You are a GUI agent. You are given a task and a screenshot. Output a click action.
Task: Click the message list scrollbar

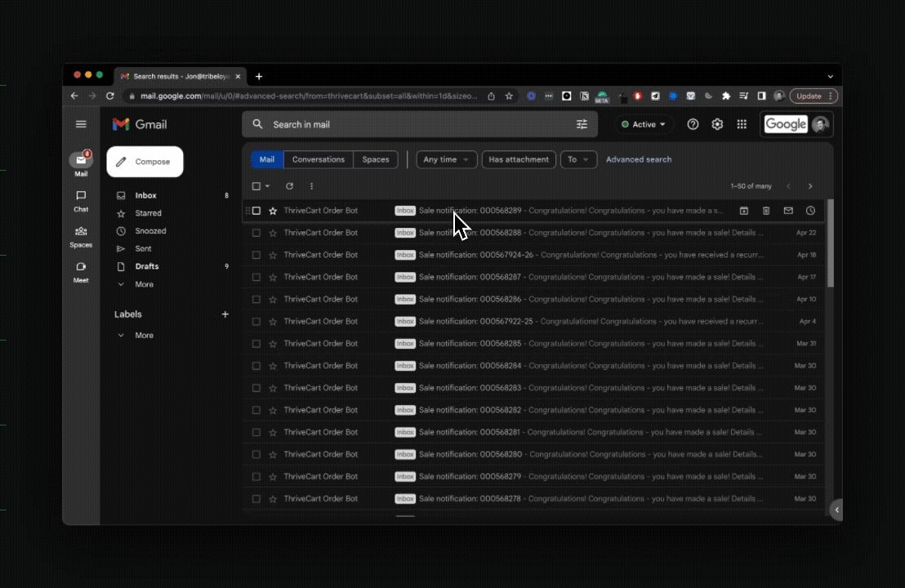click(831, 243)
